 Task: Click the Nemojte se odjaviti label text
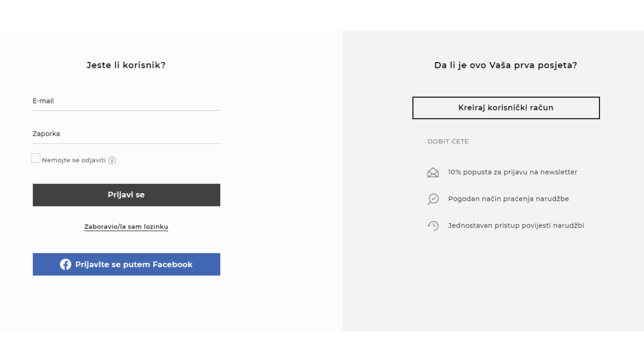click(74, 160)
